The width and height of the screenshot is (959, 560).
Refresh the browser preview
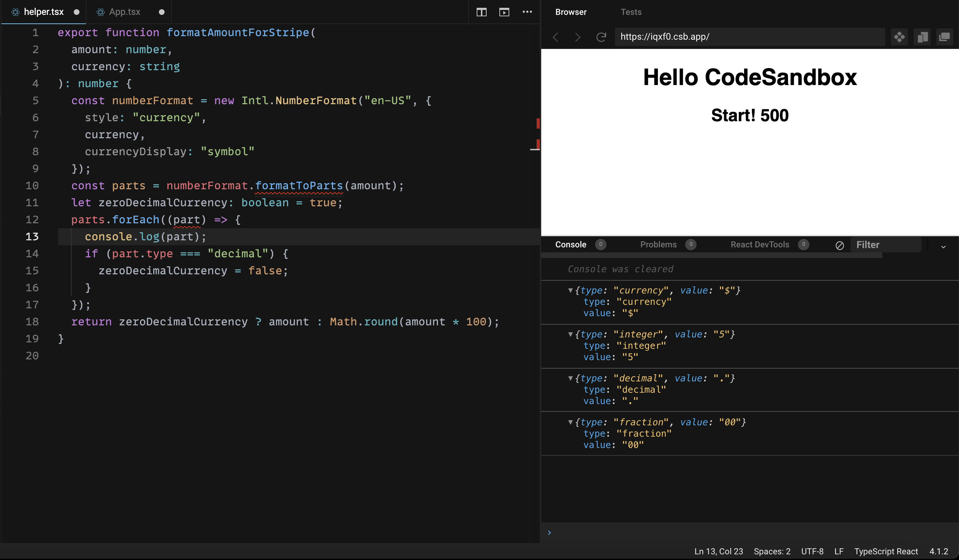click(601, 37)
